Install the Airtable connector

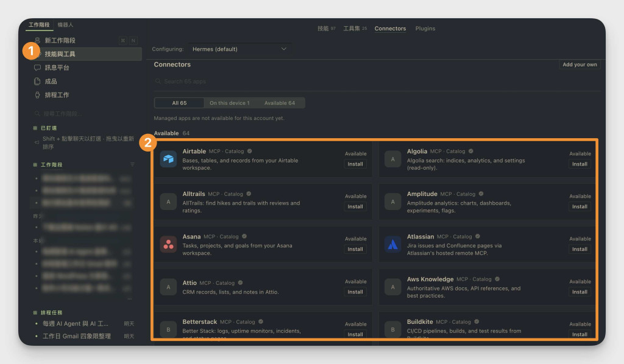tap(355, 164)
